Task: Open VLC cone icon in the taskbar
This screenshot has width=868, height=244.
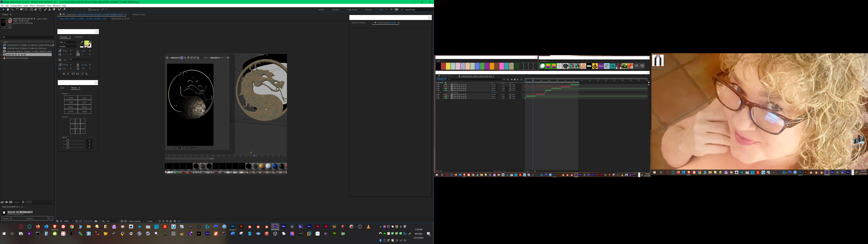Action: (368, 226)
